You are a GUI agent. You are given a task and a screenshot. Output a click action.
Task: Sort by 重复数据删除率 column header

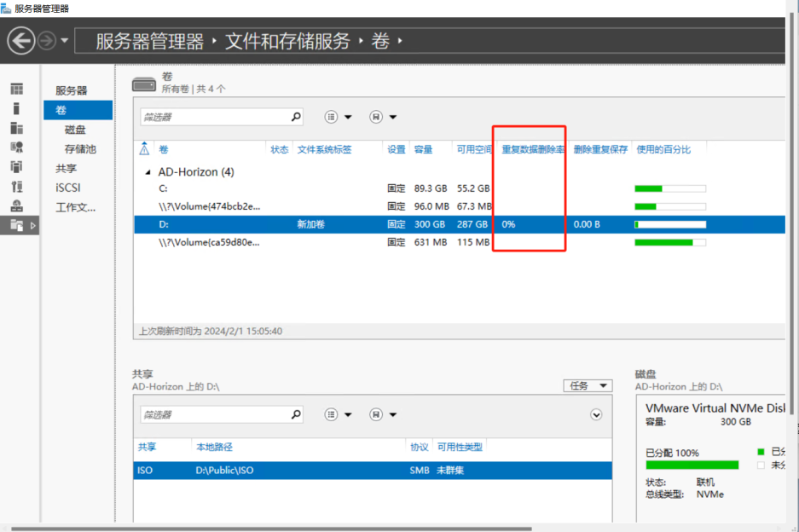click(x=533, y=149)
